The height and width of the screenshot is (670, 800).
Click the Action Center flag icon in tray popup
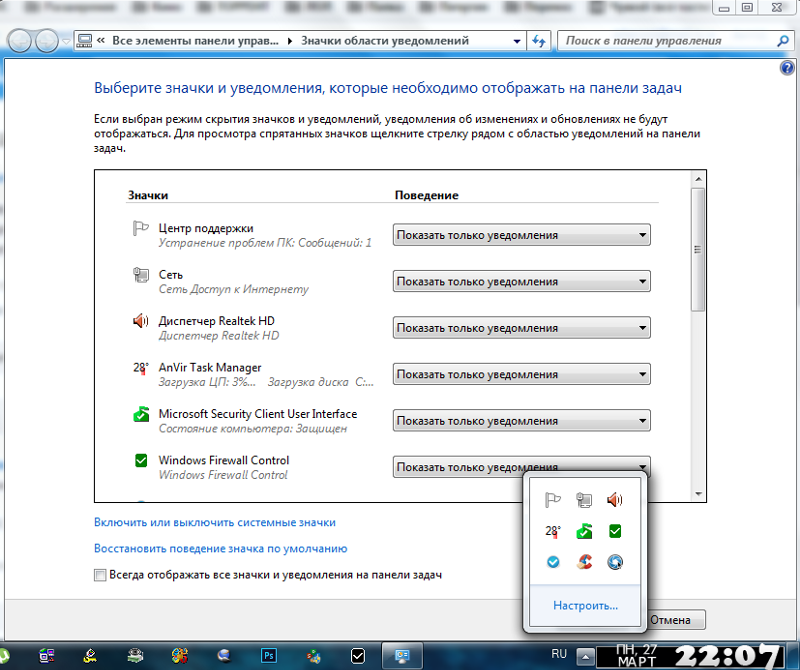coord(552,500)
